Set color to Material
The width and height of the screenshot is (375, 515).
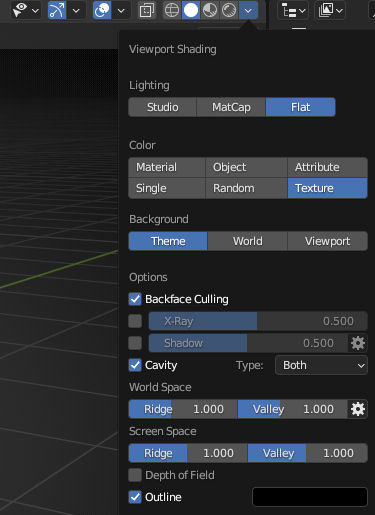pyautogui.click(x=167, y=167)
